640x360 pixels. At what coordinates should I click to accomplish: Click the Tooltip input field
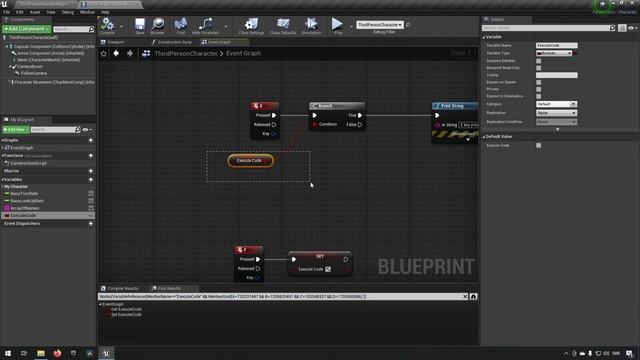click(x=556, y=75)
